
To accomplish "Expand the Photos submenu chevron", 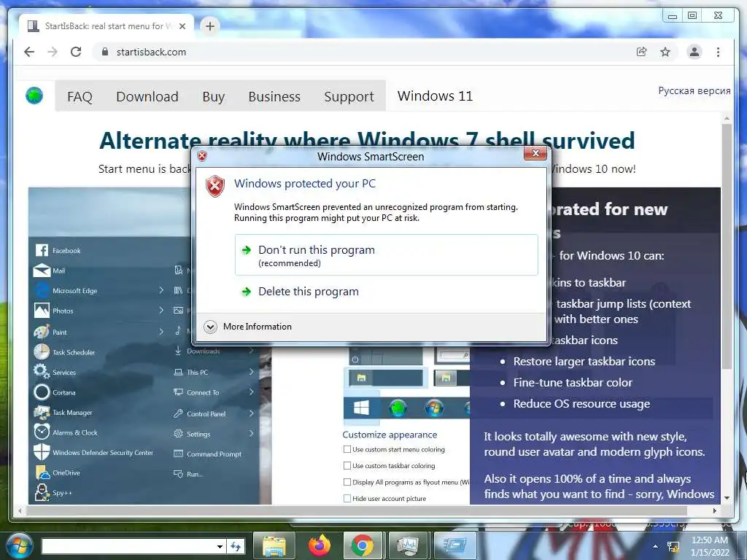I will [x=161, y=310].
